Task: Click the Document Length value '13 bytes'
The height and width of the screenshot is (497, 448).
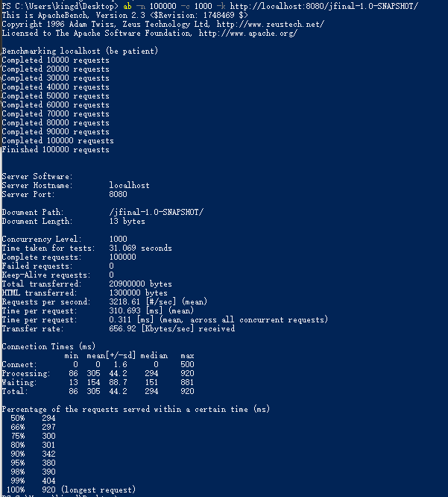Action: pos(127,221)
